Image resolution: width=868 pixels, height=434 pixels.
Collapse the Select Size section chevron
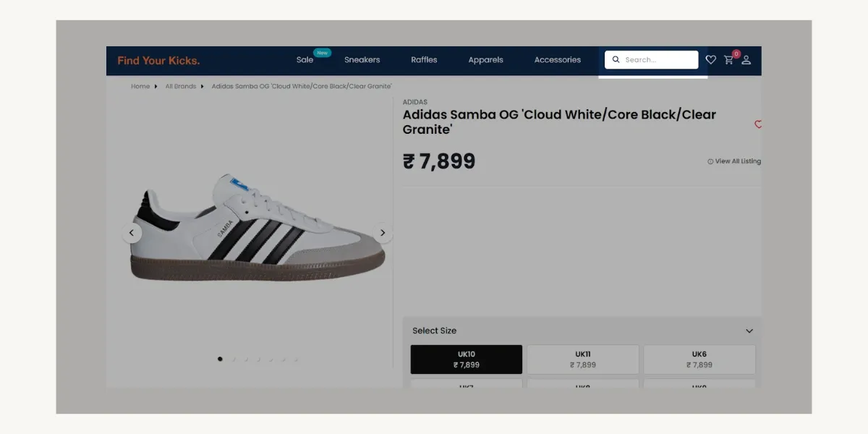click(x=750, y=331)
